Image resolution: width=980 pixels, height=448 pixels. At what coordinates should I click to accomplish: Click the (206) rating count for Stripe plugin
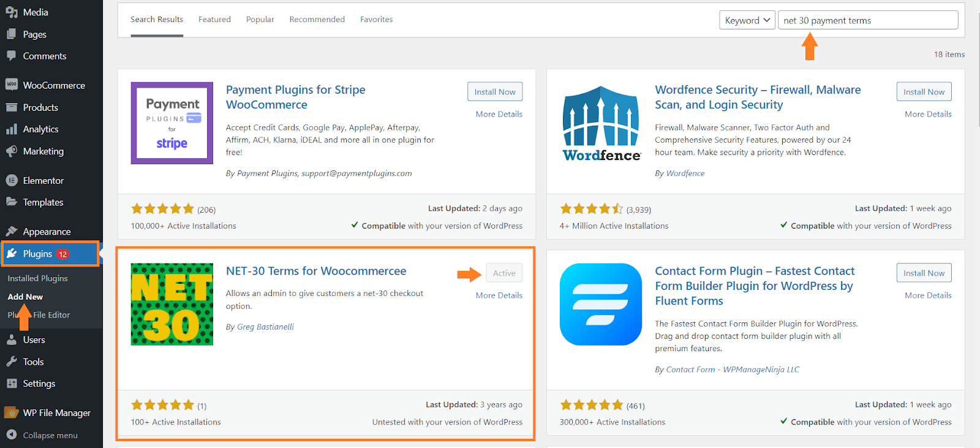tap(206, 210)
